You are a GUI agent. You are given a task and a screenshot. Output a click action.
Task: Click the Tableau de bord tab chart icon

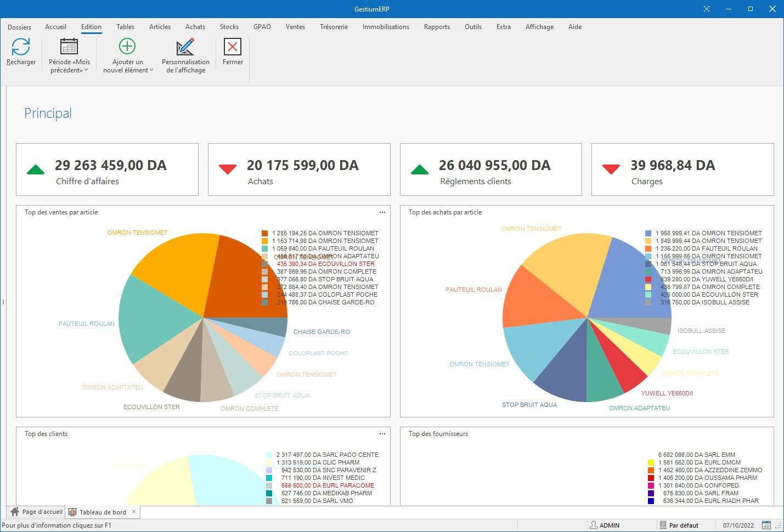click(x=72, y=512)
